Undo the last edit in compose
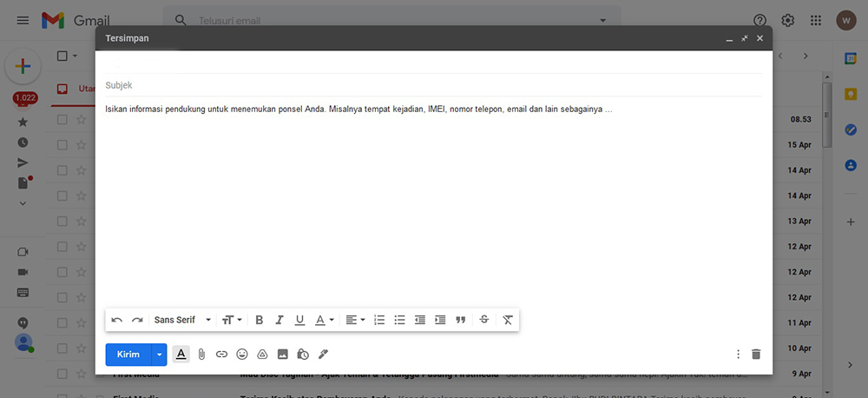The height and width of the screenshot is (398, 868). tap(117, 320)
